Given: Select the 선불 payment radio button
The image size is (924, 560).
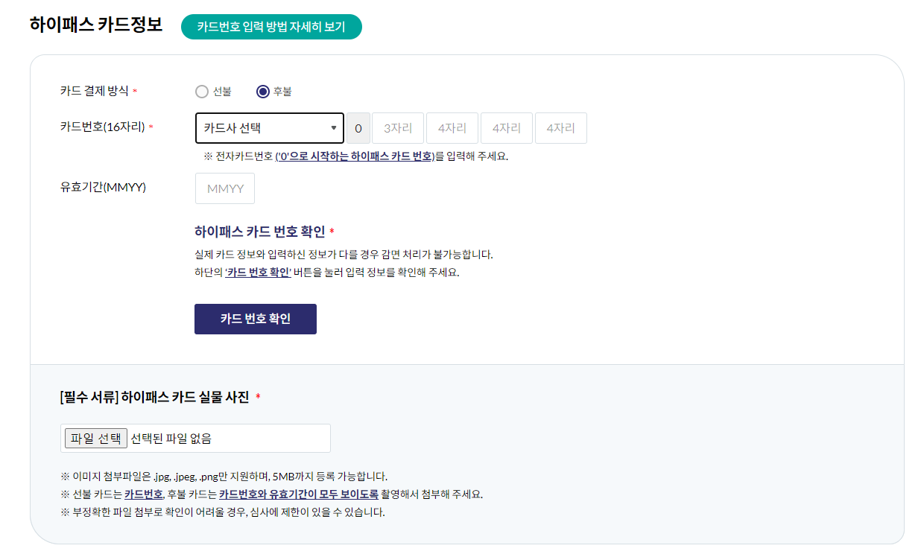Looking at the screenshot, I should click(x=202, y=92).
